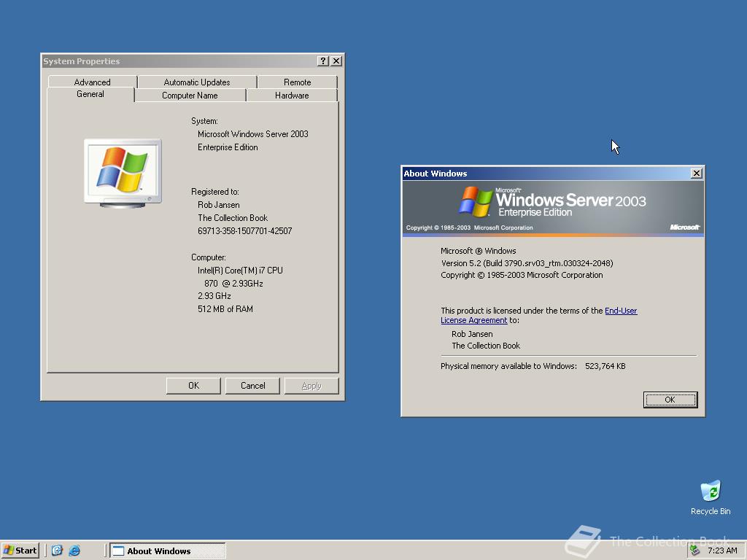
Task: Click "Intel(R) Core(TM) i7 CPU" text
Action: [x=240, y=271]
